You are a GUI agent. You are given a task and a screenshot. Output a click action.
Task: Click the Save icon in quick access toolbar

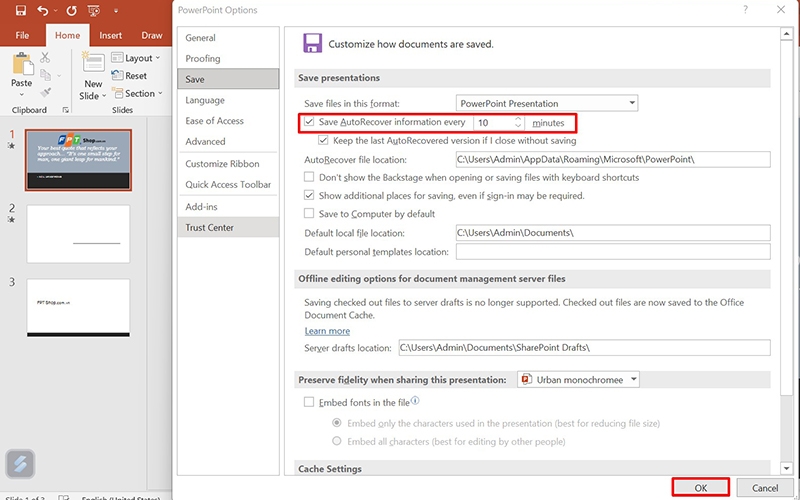(21, 10)
